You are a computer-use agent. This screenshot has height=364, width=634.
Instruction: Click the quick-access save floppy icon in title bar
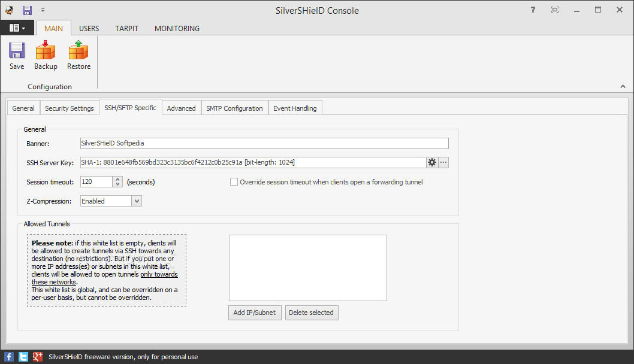click(x=27, y=10)
